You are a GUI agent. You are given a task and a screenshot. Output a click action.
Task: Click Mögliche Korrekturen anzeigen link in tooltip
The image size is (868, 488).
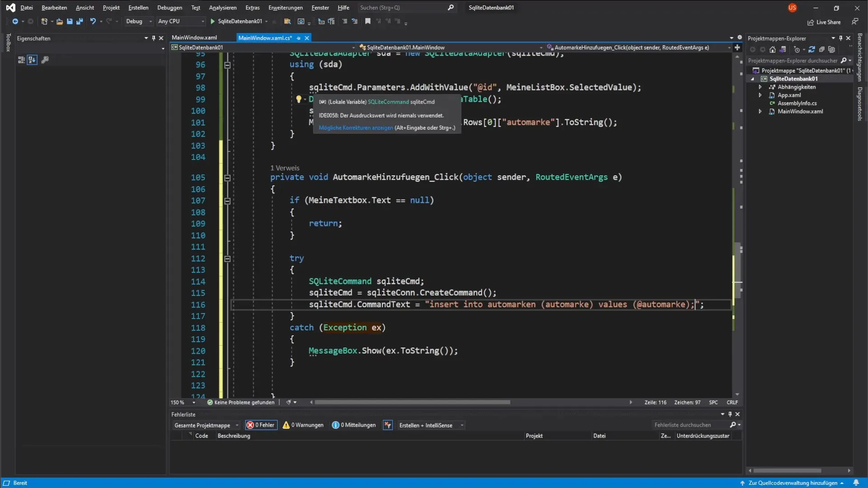[x=356, y=128]
